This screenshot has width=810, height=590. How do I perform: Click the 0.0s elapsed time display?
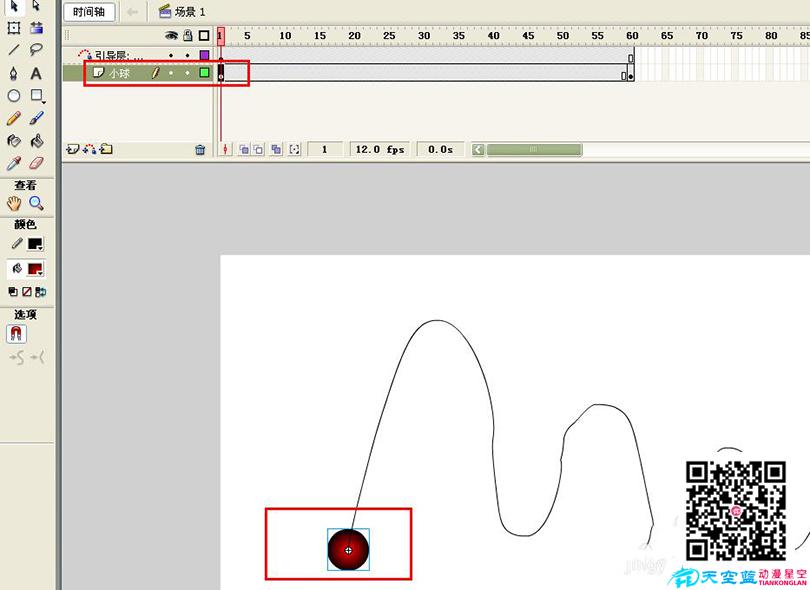(440, 149)
